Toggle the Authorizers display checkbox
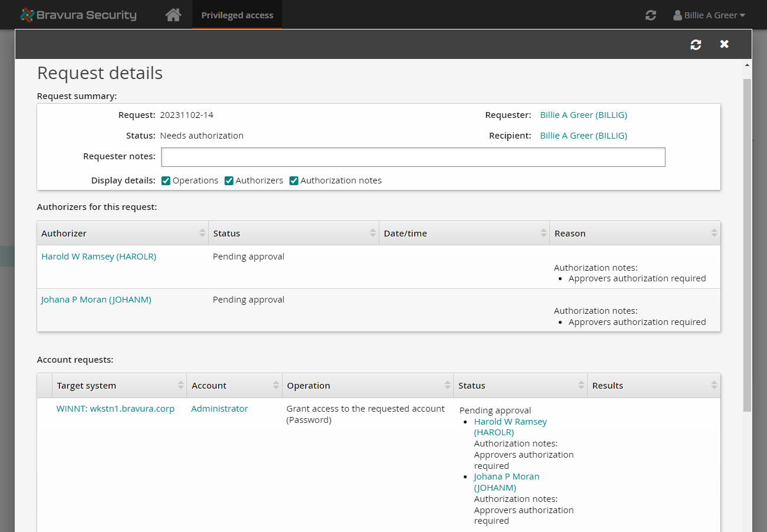767x532 pixels. pos(229,180)
